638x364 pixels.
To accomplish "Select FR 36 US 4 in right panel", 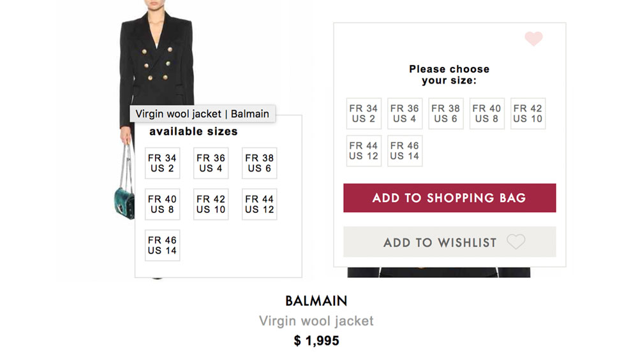I will 404,113.
